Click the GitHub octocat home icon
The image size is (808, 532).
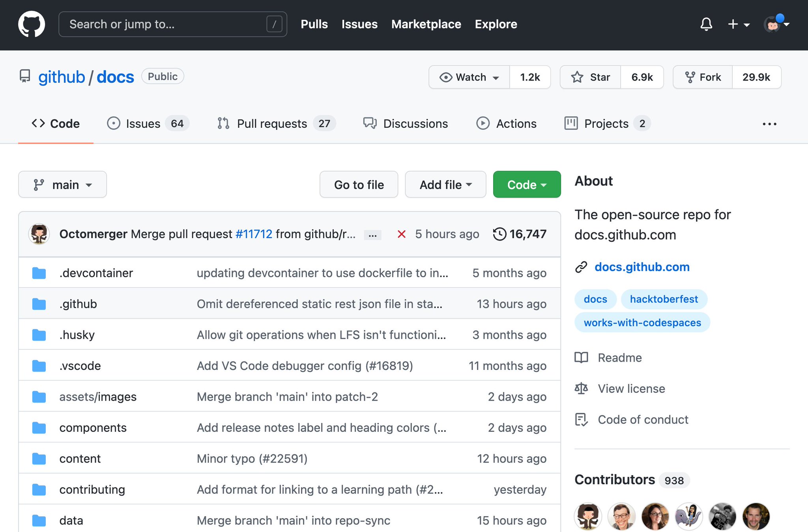32,24
